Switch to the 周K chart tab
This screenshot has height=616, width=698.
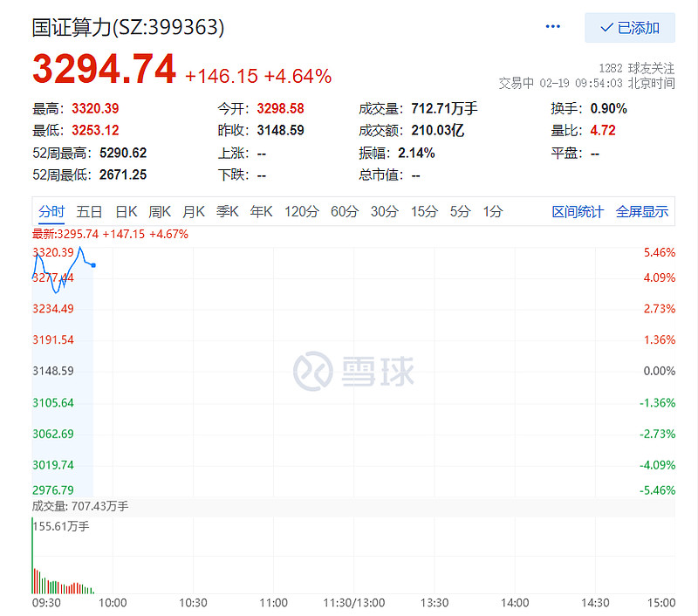[160, 211]
